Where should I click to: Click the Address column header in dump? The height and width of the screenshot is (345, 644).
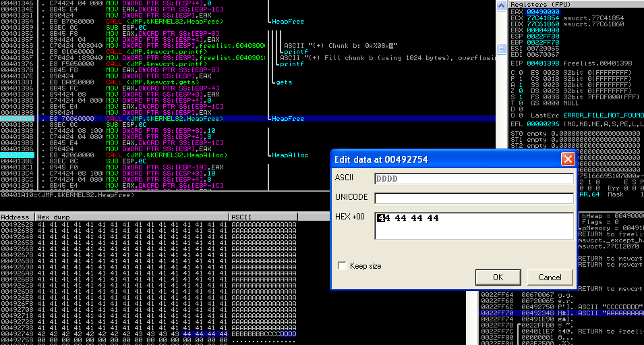pyautogui.click(x=18, y=217)
